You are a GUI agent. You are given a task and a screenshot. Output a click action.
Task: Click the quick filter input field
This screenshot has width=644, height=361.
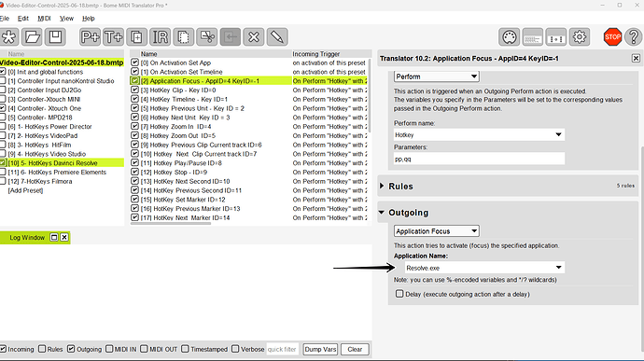[283, 349]
